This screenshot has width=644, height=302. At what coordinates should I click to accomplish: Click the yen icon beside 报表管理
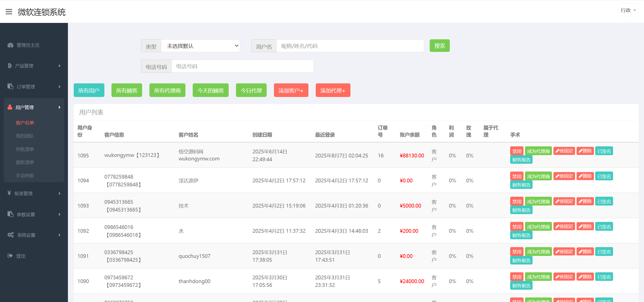(x=9, y=193)
